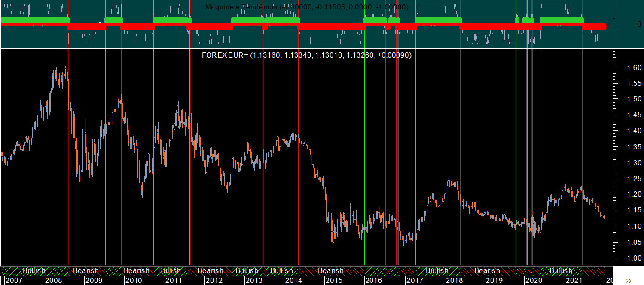
Task: Jump to the 2019 year marker
Action: [494, 280]
